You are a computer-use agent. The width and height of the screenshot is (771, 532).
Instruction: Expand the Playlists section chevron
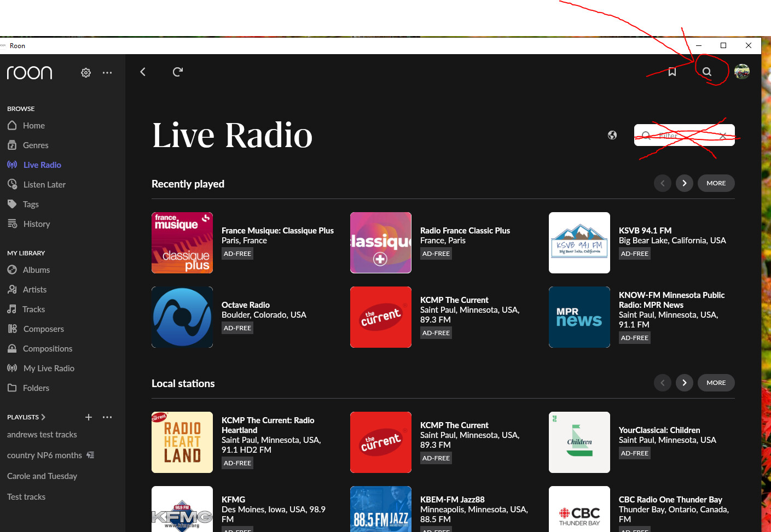click(43, 417)
